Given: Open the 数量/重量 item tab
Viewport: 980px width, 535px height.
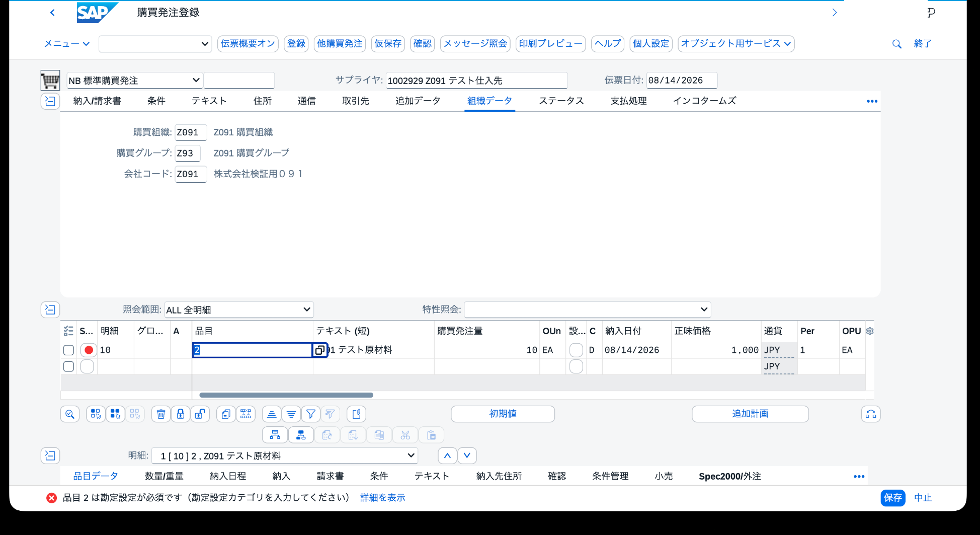Looking at the screenshot, I should click(164, 476).
